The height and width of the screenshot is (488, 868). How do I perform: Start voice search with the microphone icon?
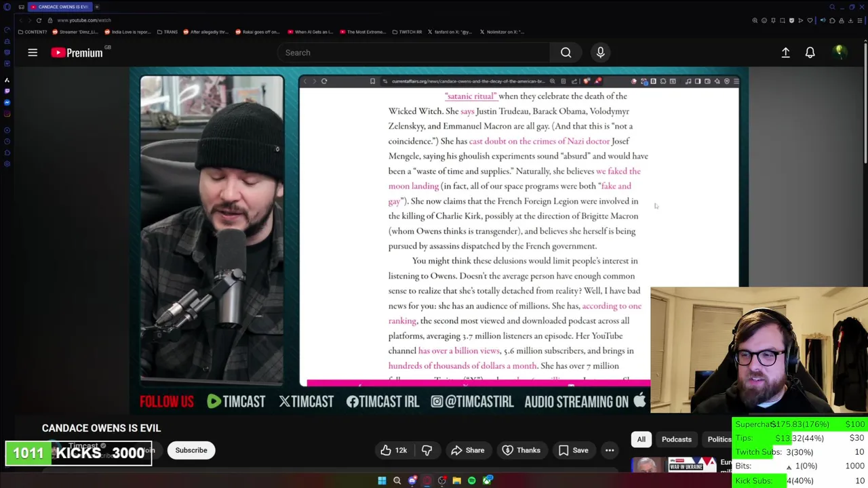pos(600,52)
